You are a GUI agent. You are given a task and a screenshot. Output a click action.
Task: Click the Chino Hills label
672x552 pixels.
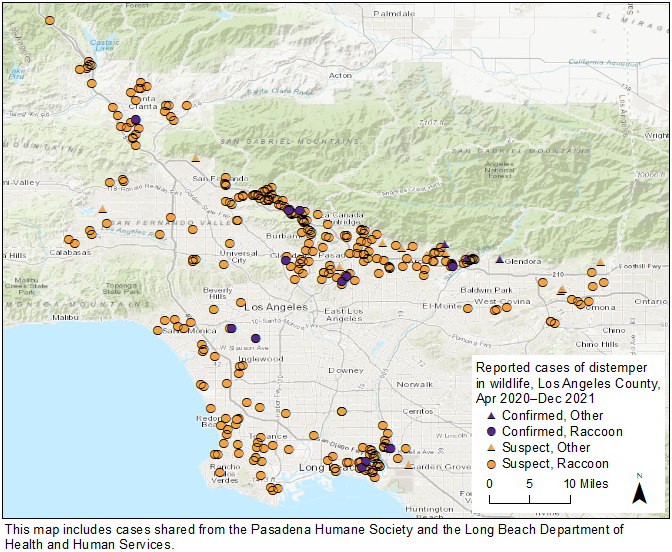click(597, 345)
